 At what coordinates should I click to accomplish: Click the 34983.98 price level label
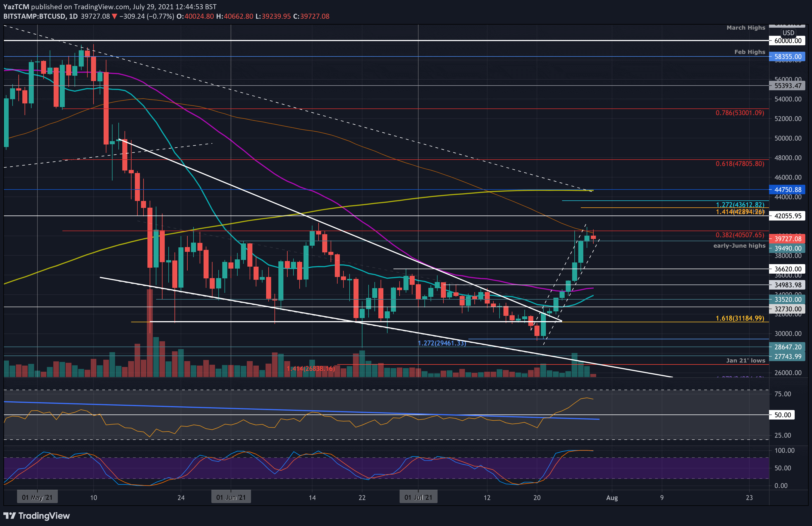pyautogui.click(x=787, y=285)
